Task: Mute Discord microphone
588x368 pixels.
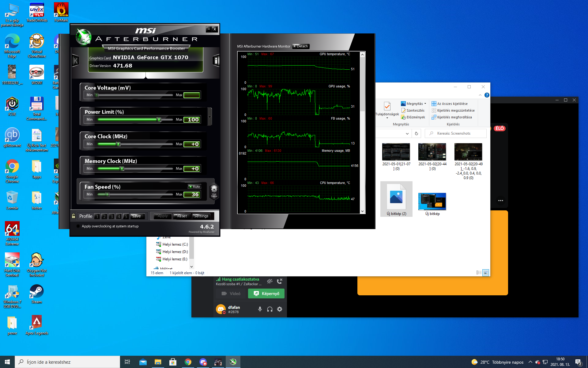Action: coord(260,309)
